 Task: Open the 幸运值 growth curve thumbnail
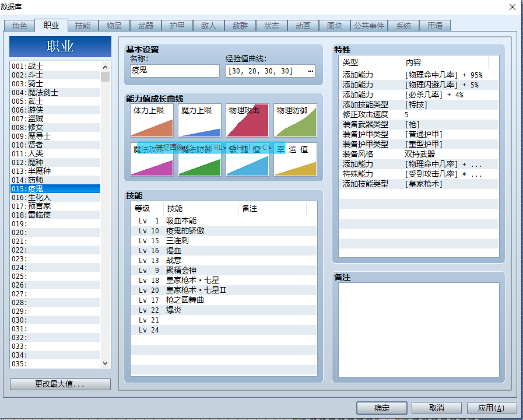tap(295, 159)
